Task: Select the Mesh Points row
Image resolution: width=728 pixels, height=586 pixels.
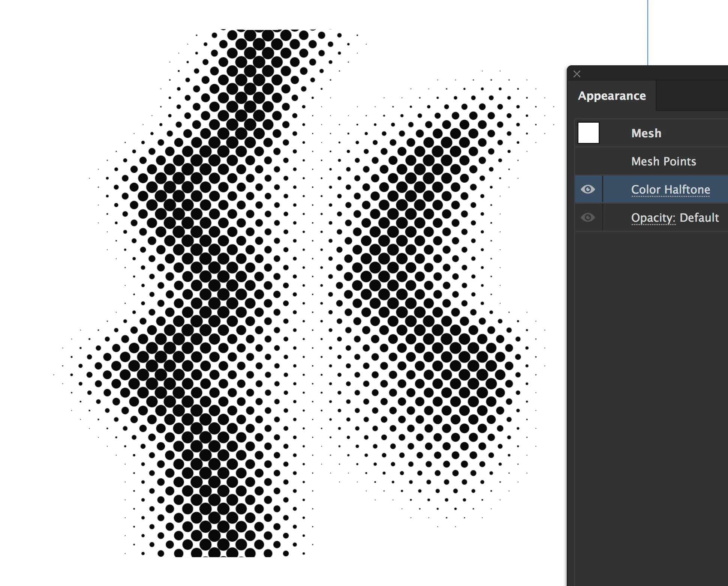Action: click(x=663, y=161)
